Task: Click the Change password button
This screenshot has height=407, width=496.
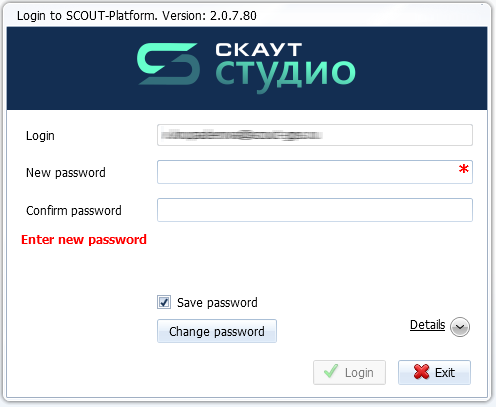Action: tap(217, 331)
